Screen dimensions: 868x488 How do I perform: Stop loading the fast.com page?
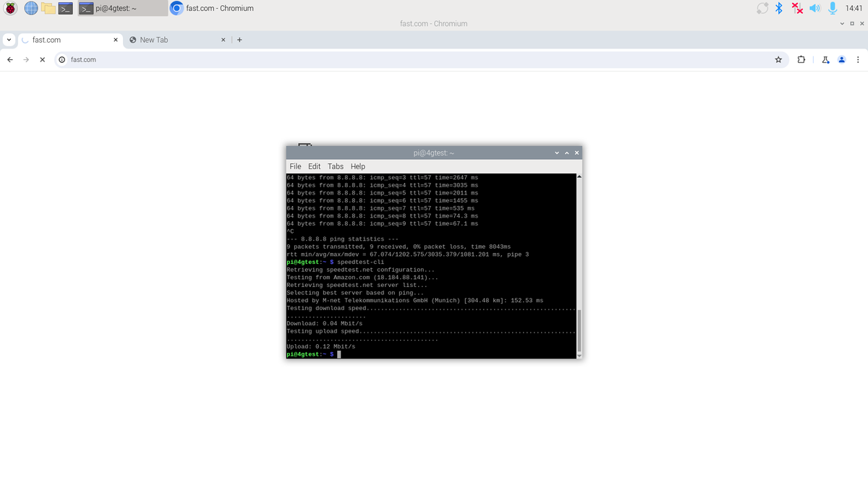(43, 59)
